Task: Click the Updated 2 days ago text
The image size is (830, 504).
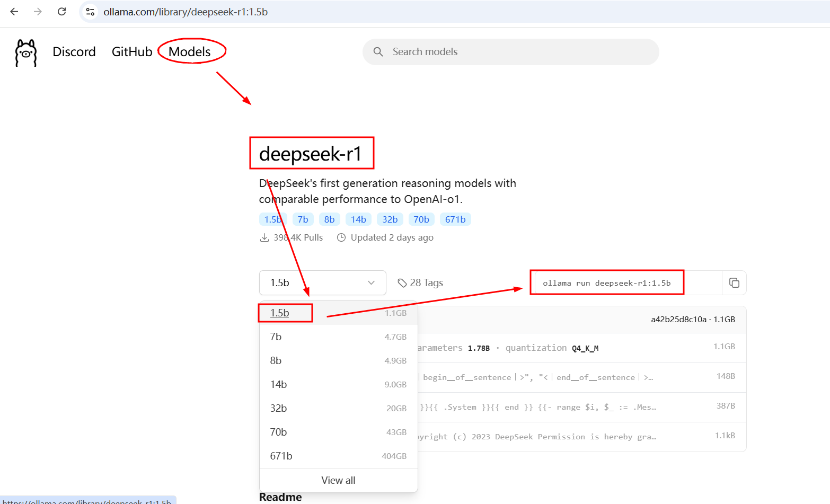Action: [x=392, y=237]
